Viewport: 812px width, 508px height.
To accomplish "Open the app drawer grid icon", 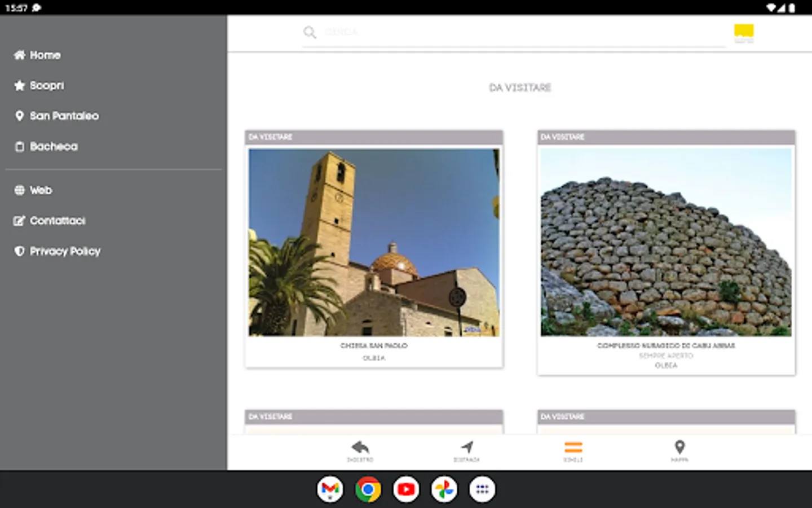I will click(x=482, y=489).
